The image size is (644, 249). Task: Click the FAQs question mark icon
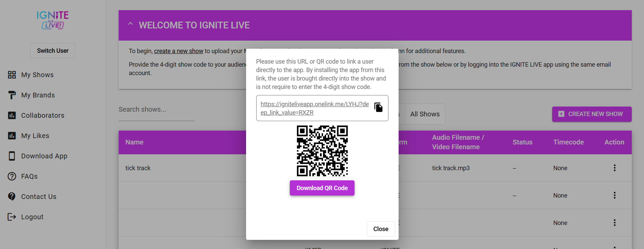tap(12, 176)
